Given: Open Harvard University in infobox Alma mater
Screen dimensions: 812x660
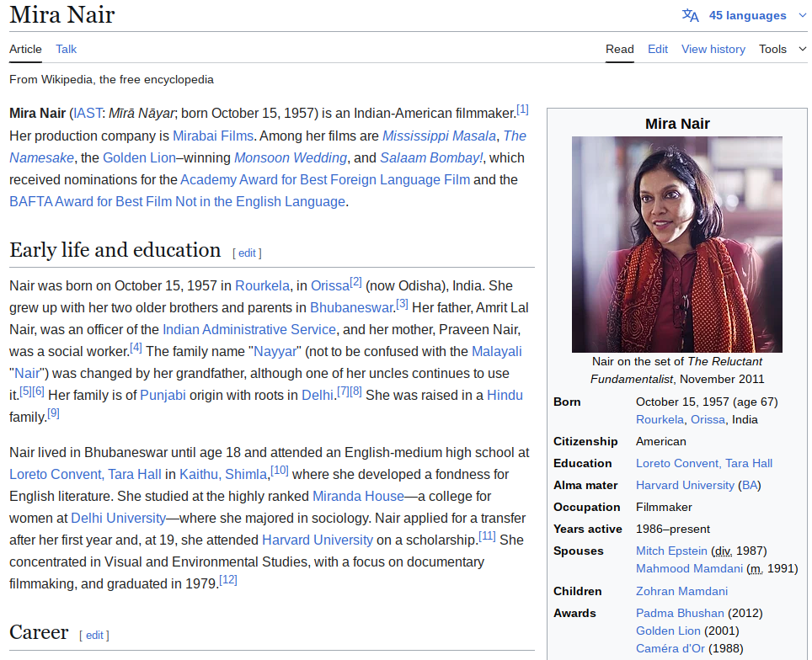Looking at the screenshot, I should [x=685, y=485].
